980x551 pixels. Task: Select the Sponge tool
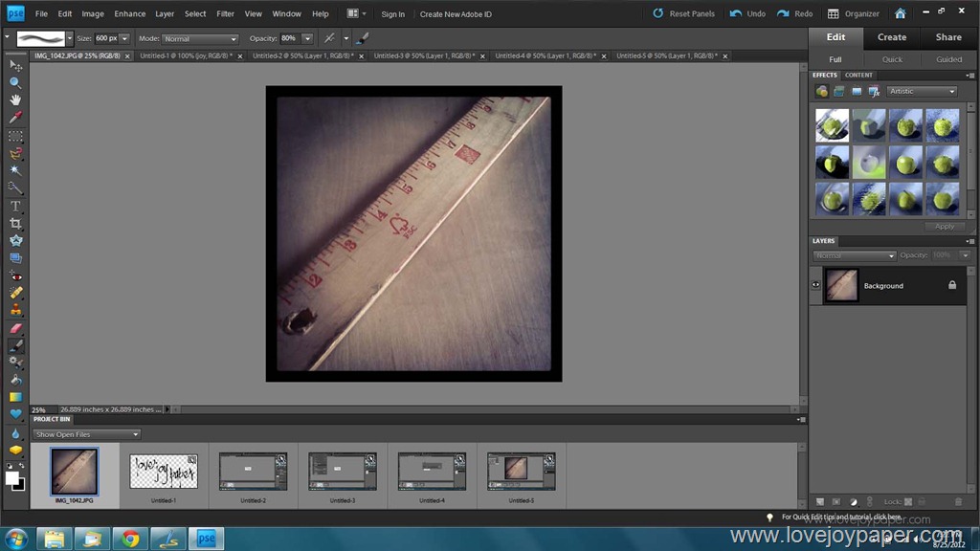click(x=15, y=451)
